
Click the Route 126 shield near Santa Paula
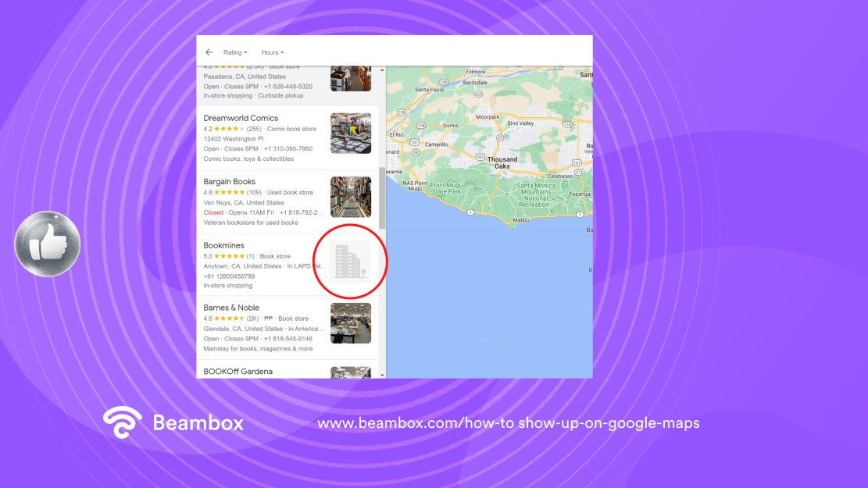[x=443, y=82]
